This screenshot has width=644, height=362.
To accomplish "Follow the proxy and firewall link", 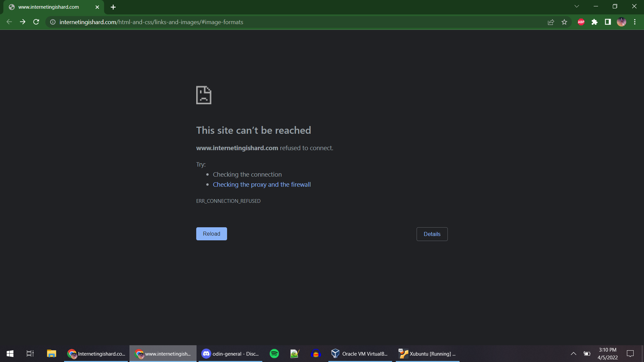I will 262,184.
